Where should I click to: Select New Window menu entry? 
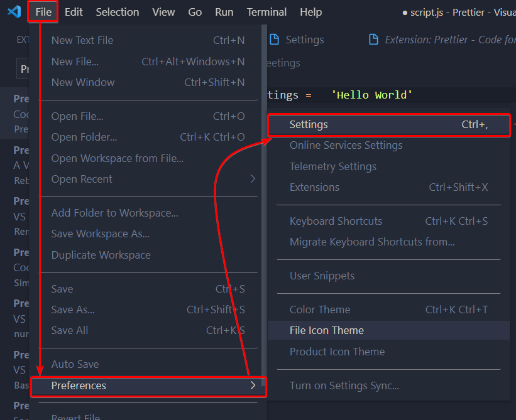coord(148,82)
